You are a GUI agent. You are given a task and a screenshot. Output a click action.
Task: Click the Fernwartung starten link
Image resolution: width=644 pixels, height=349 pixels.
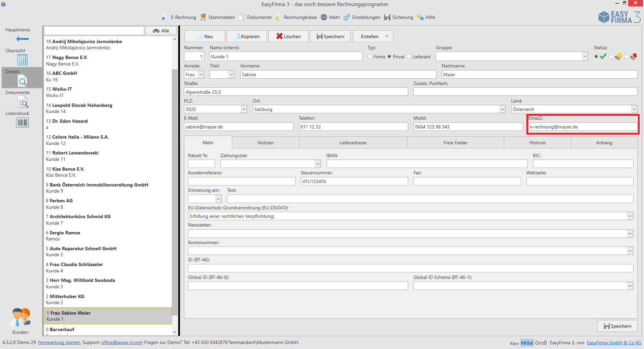pyautogui.click(x=59, y=342)
